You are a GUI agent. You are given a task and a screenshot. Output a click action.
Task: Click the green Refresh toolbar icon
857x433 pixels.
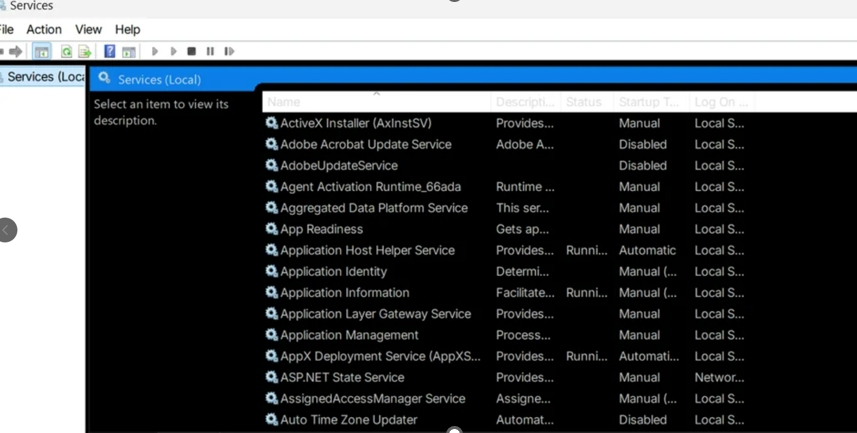[x=66, y=51]
